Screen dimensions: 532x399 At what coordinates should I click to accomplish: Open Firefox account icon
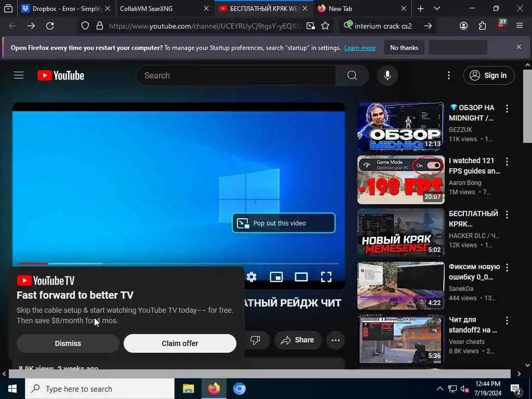(x=463, y=26)
